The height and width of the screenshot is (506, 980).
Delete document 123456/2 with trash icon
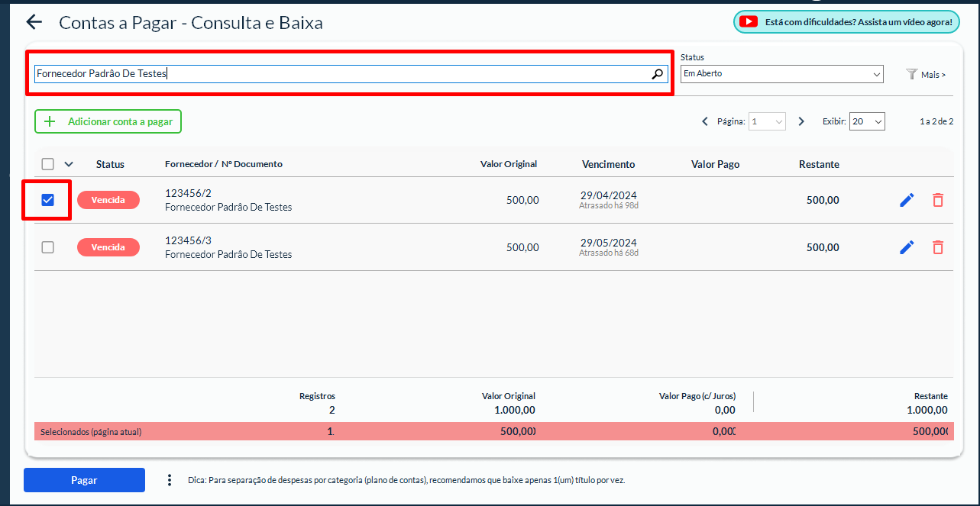pos(938,200)
